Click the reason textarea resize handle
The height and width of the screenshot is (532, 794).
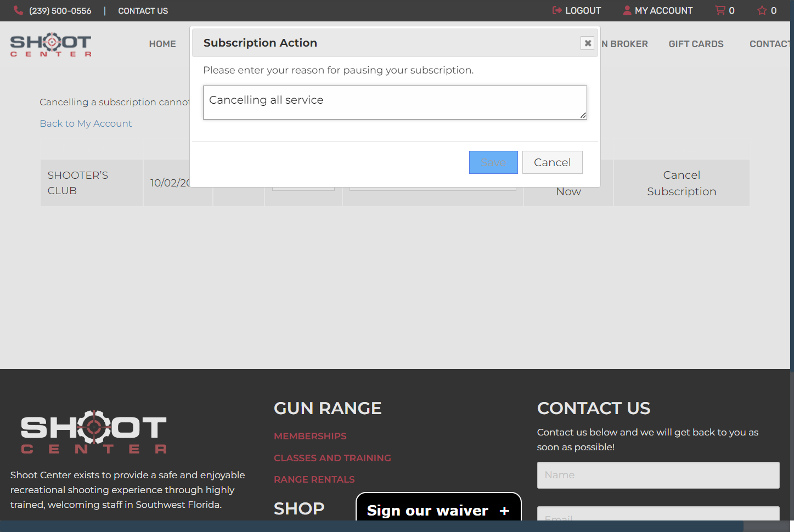583,115
